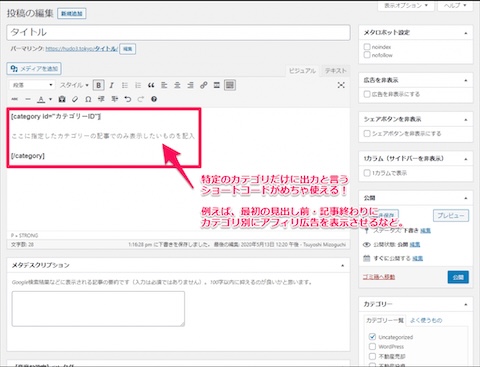Apply strikethrough formatting
The height and width of the screenshot is (367, 480).
(x=15, y=99)
